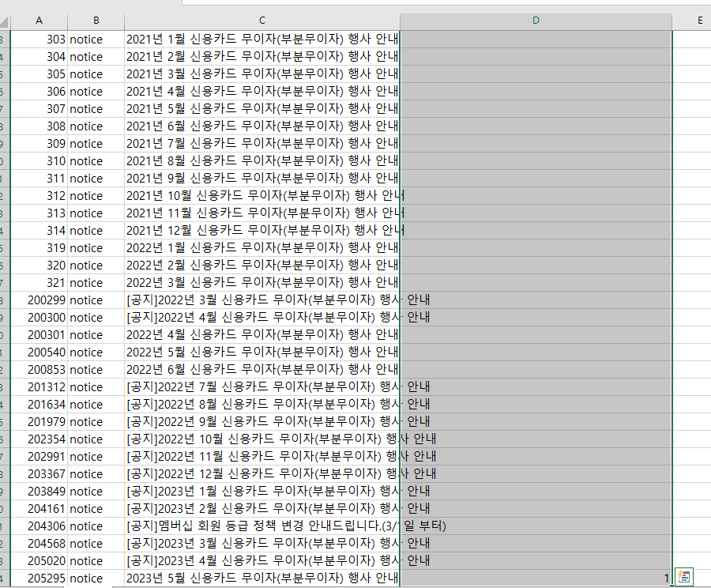
Task: Click cell with ID 304
Action: click(39, 57)
